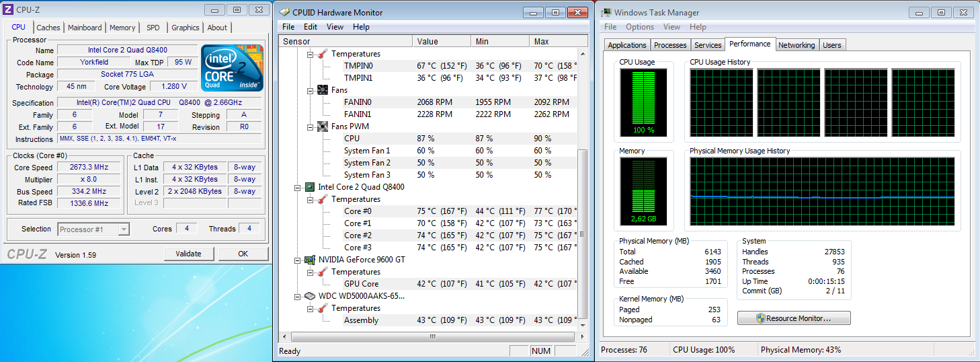The width and height of the screenshot is (980, 362).
Task: Switch to the Caches tab in CPU-Z
Action: pyautogui.click(x=48, y=28)
